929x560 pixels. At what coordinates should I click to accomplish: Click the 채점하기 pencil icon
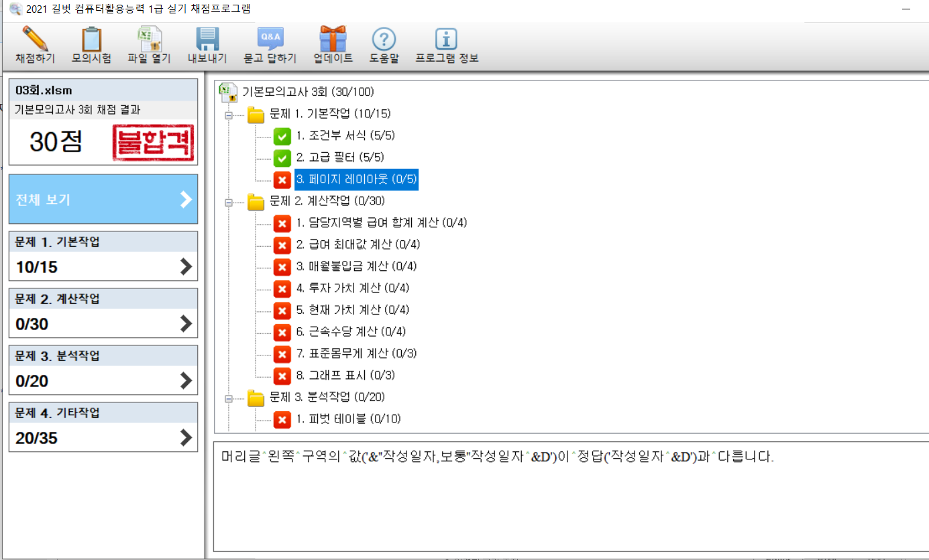point(35,40)
